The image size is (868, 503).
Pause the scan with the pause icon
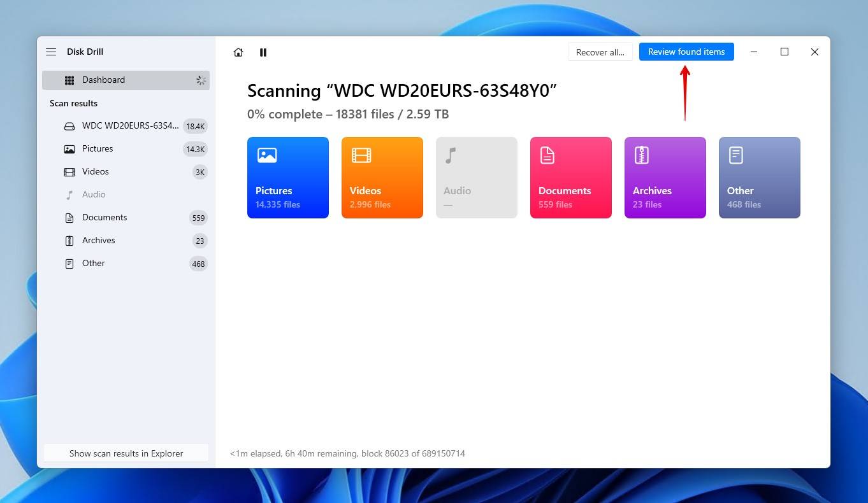tap(263, 52)
